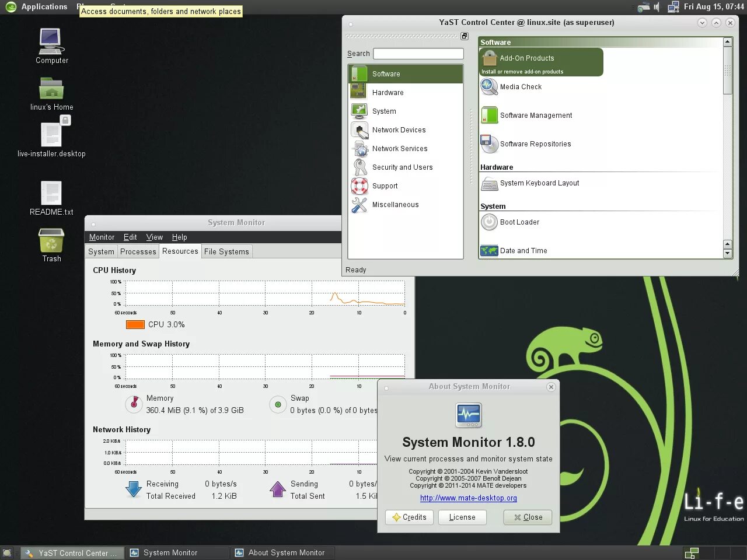
Task: Click the network connection tray icon
Action: coord(673,7)
